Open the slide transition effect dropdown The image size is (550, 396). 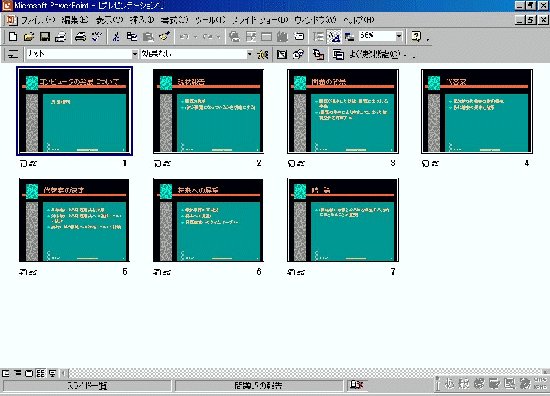(x=135, y=54)
